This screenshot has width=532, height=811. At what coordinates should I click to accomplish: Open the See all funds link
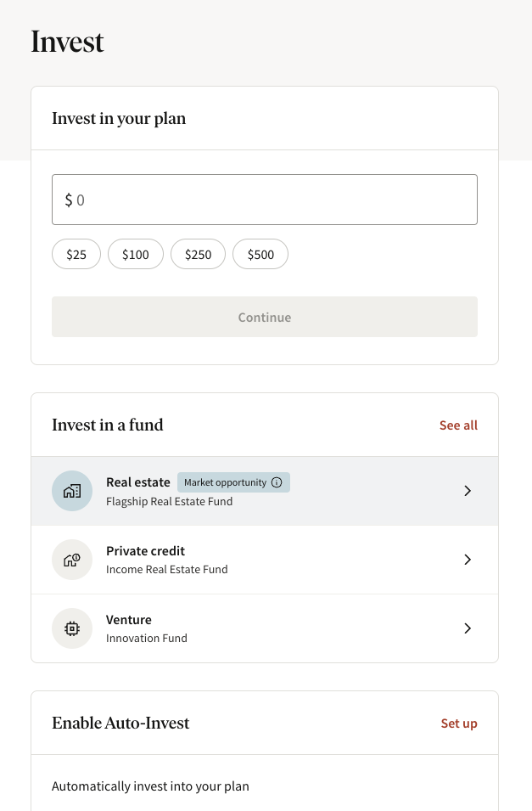[x=458, y=425]
